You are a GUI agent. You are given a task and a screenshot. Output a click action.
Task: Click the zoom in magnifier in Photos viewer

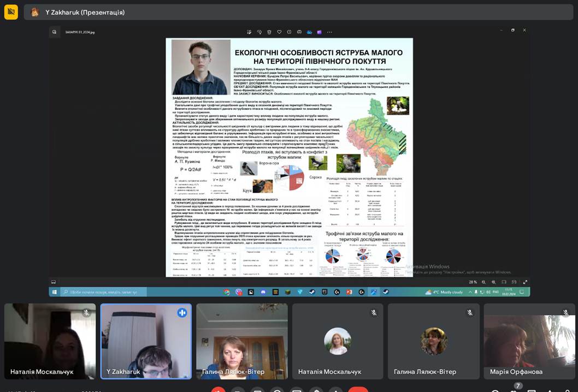493,282
